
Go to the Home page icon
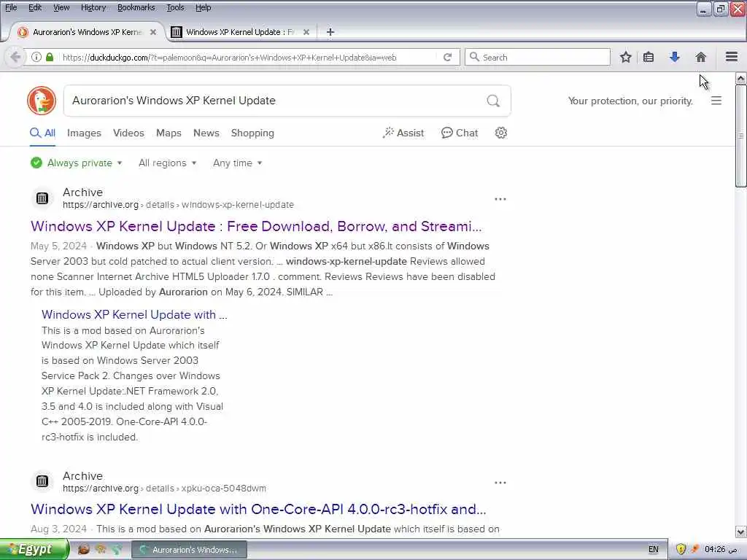tap(701, 57)
